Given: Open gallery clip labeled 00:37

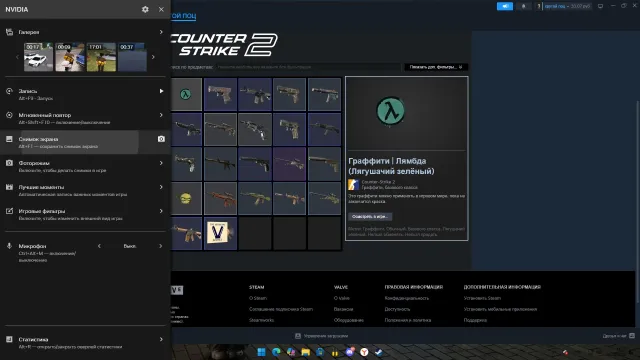Looking at the screenshot, I should tap(132, 57).
